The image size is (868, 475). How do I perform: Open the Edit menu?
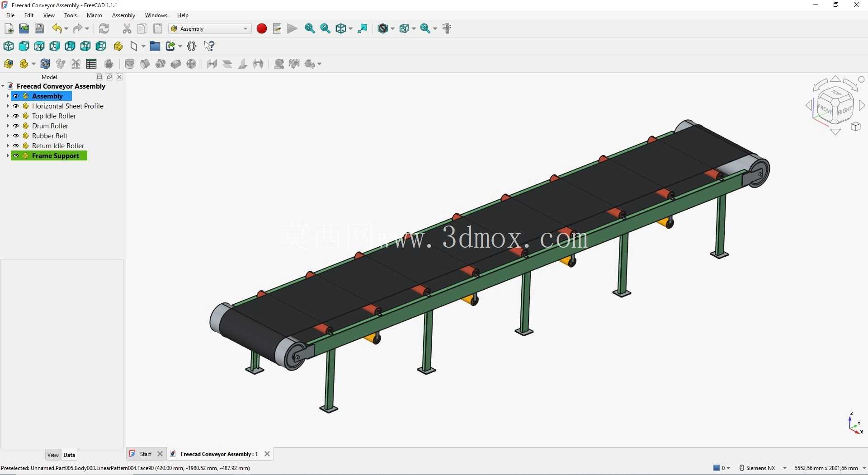pyautogui.click(x=29, y=15)
